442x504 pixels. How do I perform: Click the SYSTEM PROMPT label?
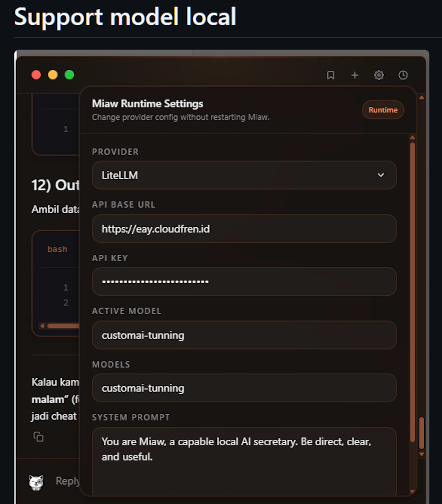(131, 417)
